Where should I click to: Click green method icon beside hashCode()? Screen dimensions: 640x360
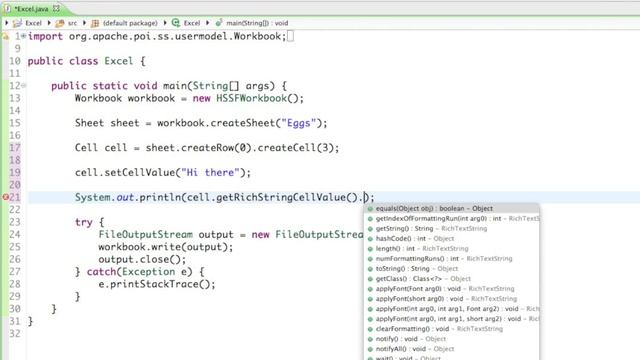point(370,239)
